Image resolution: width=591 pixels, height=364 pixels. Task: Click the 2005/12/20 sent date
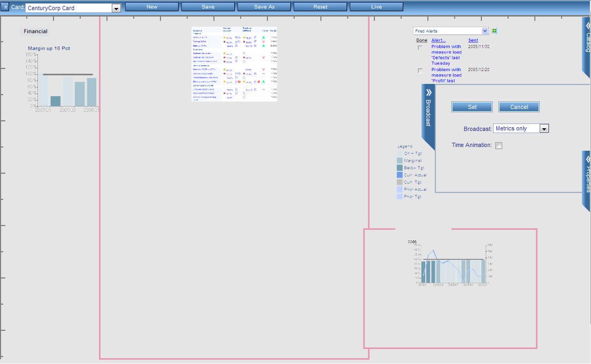tap(479, 69)
